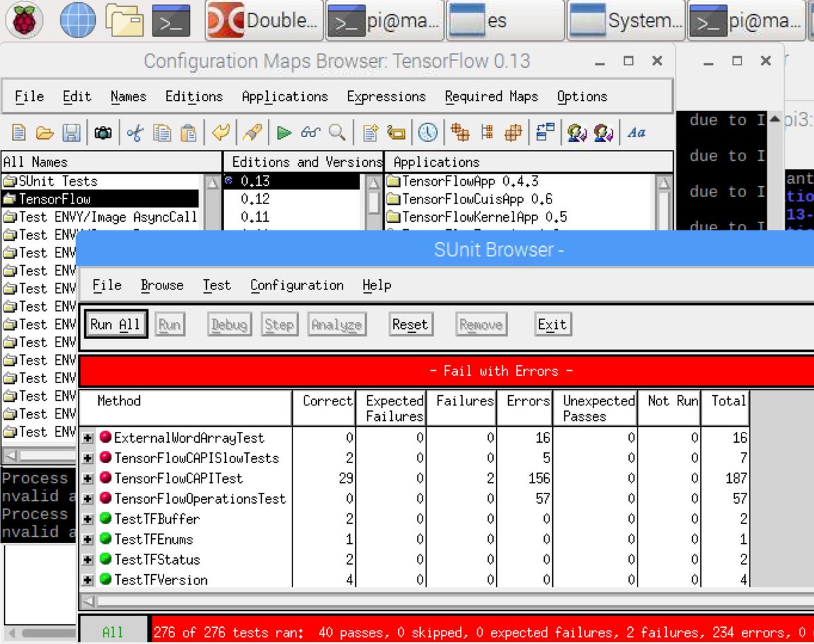Select Test ENVY/Image AsyncCall entry
This screenshot has height=644, width=814.
[x=100, y=217]
